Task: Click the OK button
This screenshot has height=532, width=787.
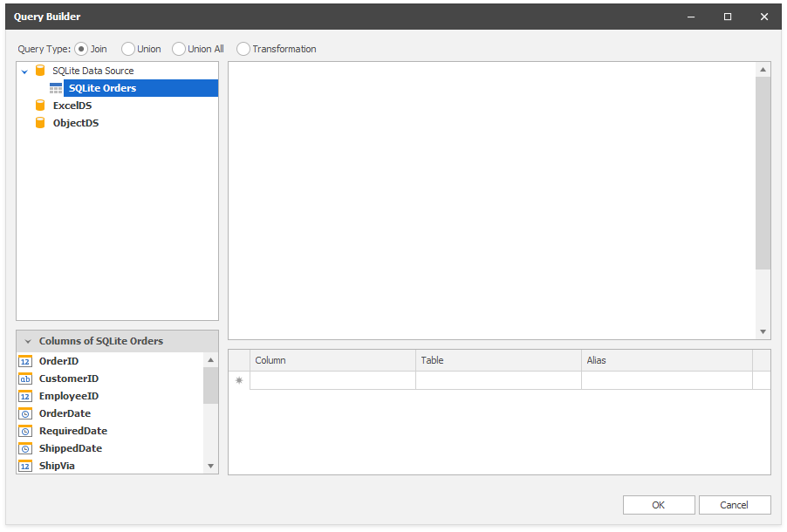Action: (x=659, y=504)
